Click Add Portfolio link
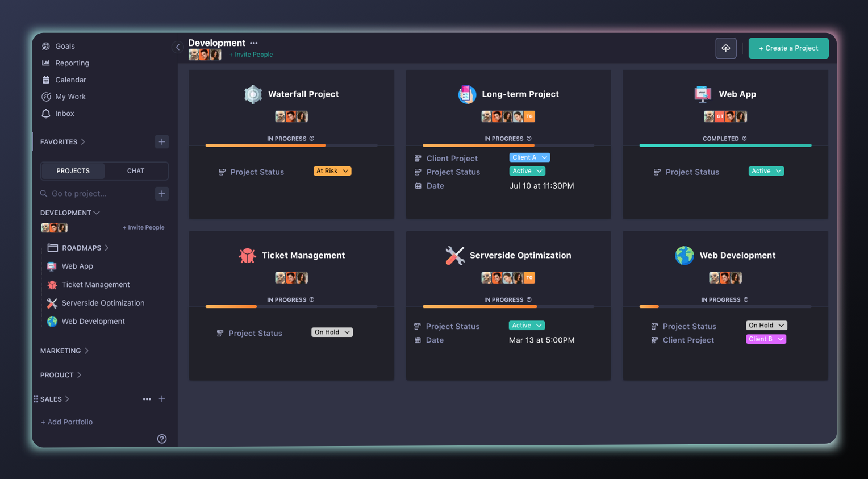 pyautogui.click(x=66, y=422)
